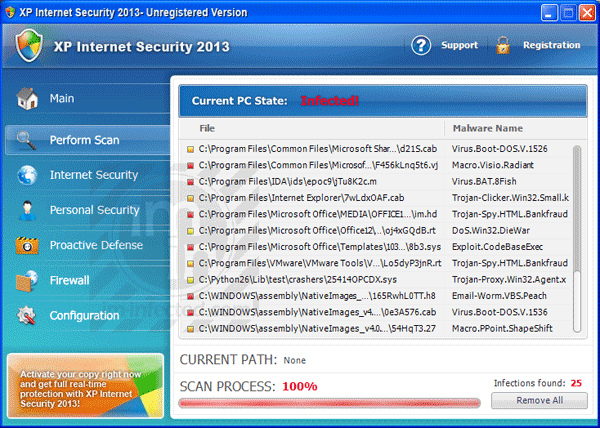600x428 pixels.
Task: Click yellow threat icon of 25414OPCDX.sys row
Action: (x=190, y=280)
